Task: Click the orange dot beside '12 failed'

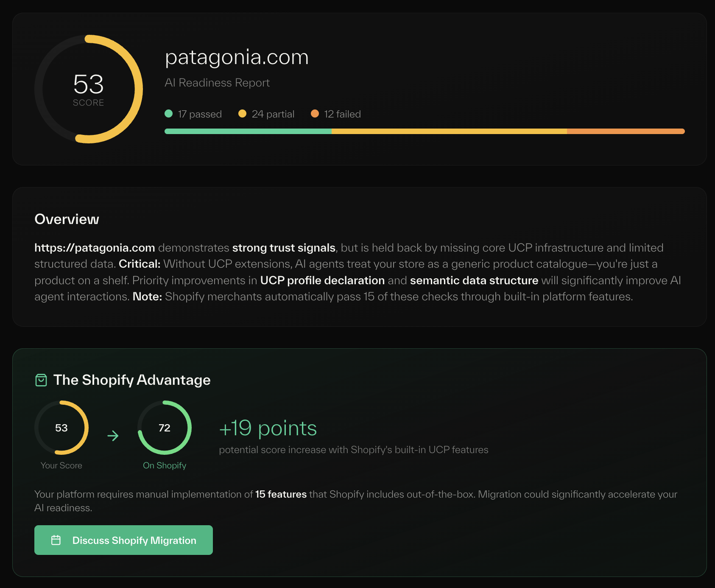Action: [x=315, y=114]
